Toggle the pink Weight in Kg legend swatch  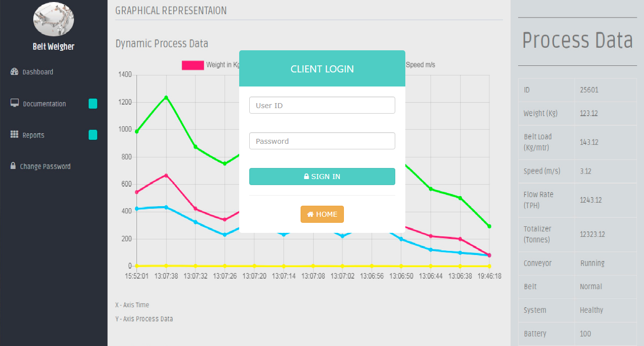[x=193, y=65]
